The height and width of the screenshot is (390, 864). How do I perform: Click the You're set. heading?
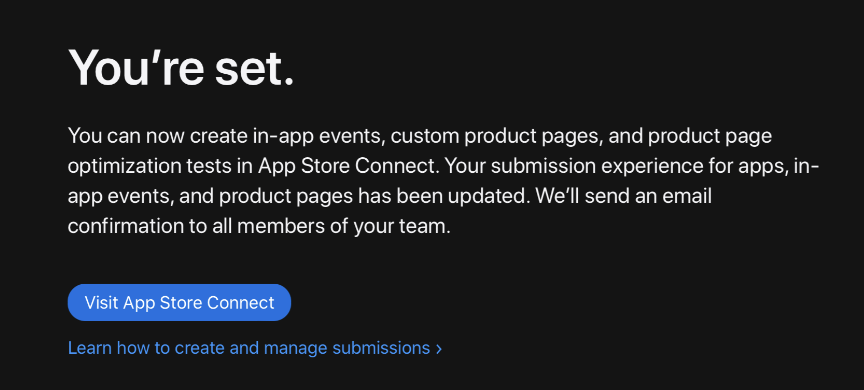click(181, 67)
